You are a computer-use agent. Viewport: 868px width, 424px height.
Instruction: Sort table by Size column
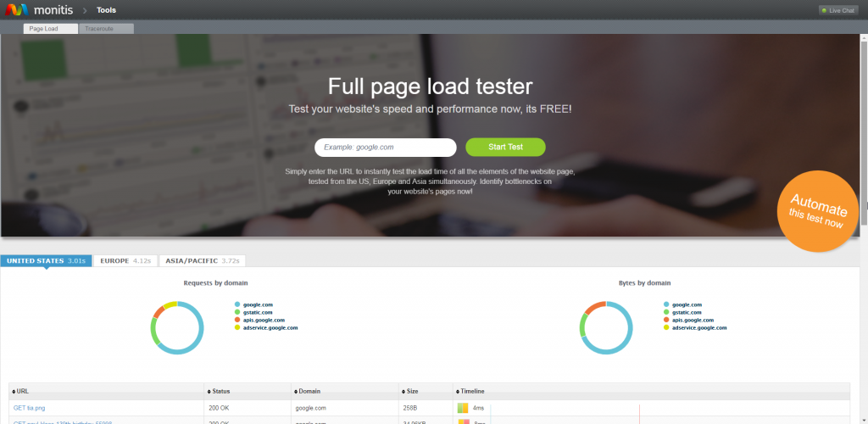coord(413,392)
